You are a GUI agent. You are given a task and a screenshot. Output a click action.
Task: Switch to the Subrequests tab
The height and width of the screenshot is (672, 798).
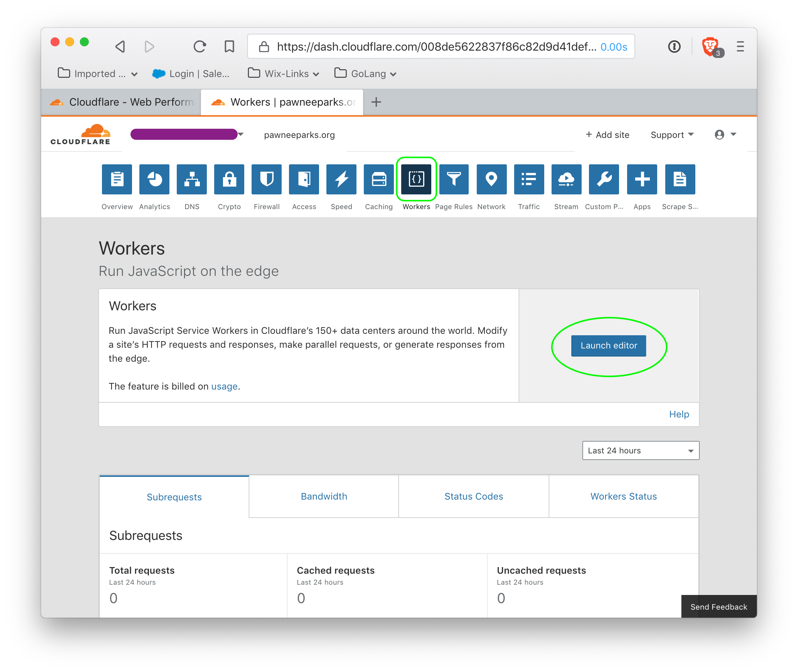click(x=174, y=497)
